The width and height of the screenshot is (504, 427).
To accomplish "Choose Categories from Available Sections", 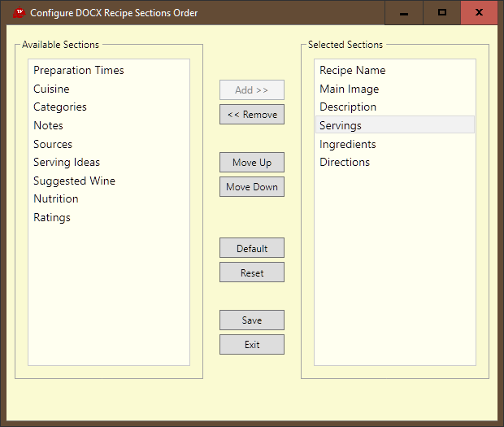I will [60, 107].
